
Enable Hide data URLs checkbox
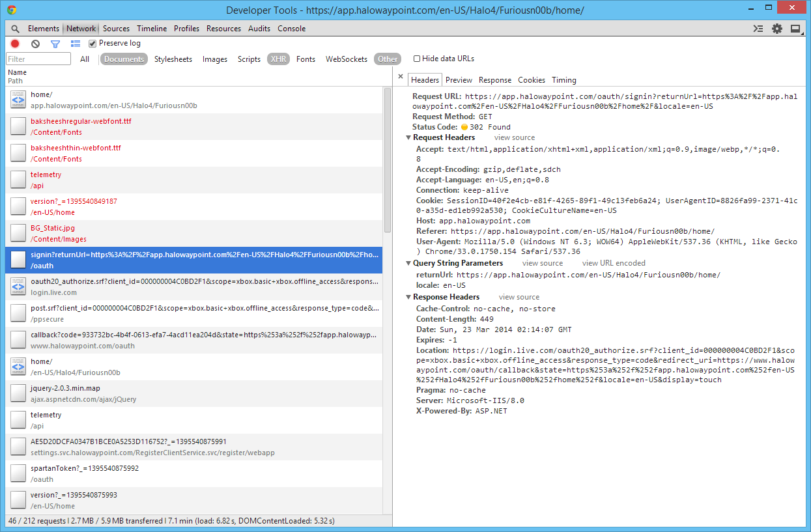coord(417,59)
